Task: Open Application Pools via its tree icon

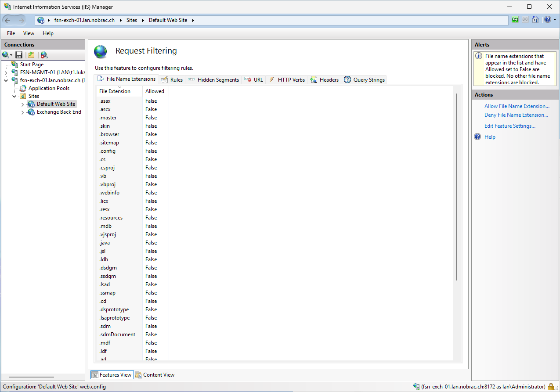Action: click(23, 88)
